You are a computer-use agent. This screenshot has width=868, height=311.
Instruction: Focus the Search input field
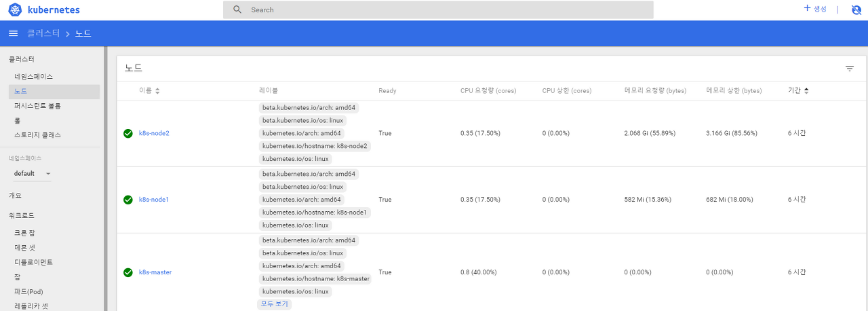(438, 10)
